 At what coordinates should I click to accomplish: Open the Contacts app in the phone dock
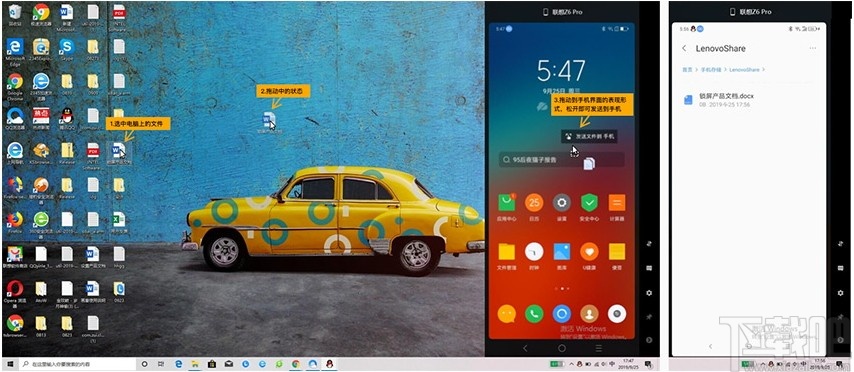point(589,314)
